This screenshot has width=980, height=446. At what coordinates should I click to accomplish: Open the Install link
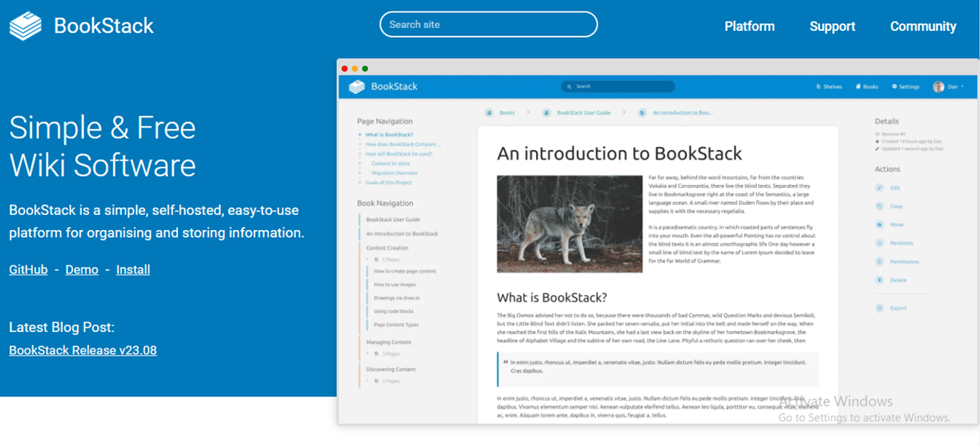(133, 270)
